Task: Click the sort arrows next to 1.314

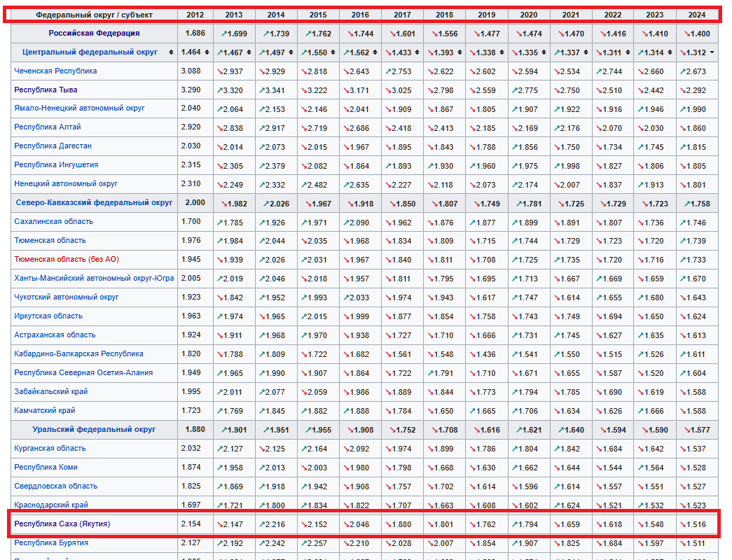Action: (x=670, y=52)
